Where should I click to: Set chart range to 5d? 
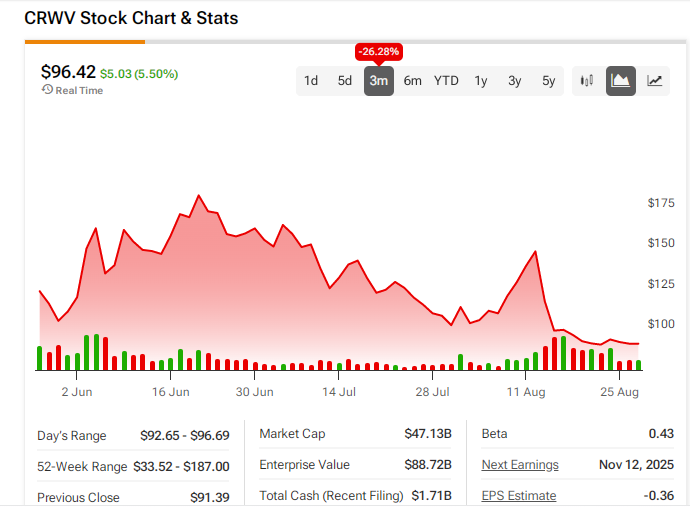(x=345, y=81)
